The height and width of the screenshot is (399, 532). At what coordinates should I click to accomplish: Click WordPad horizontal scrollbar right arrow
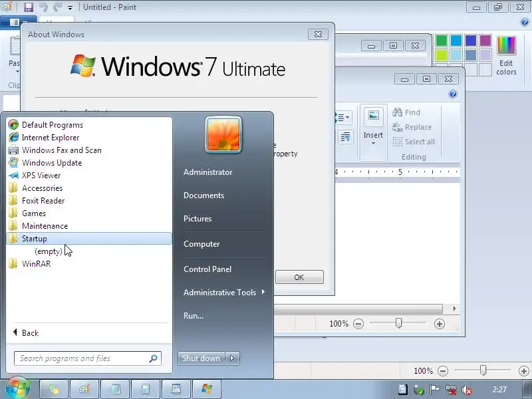click(454, 309)
